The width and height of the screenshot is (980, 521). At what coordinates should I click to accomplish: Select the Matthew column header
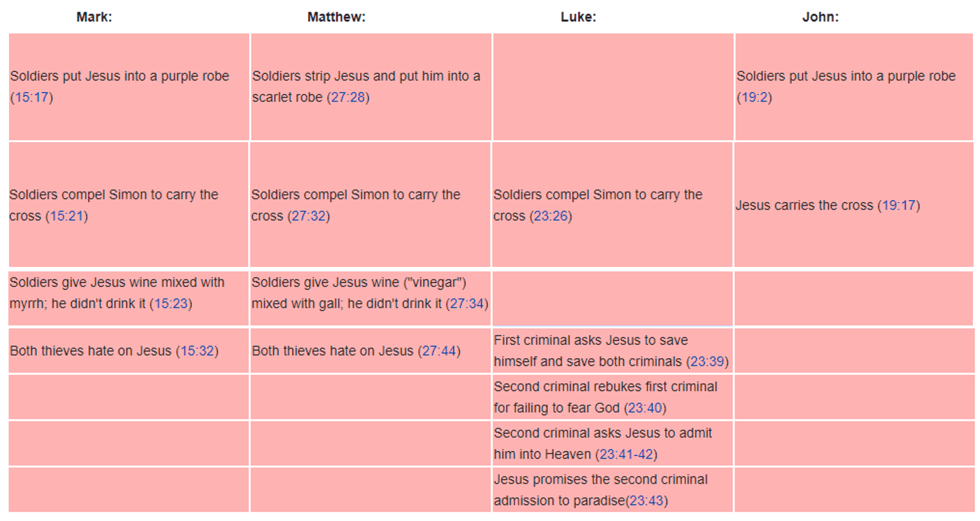coord(336,17)
